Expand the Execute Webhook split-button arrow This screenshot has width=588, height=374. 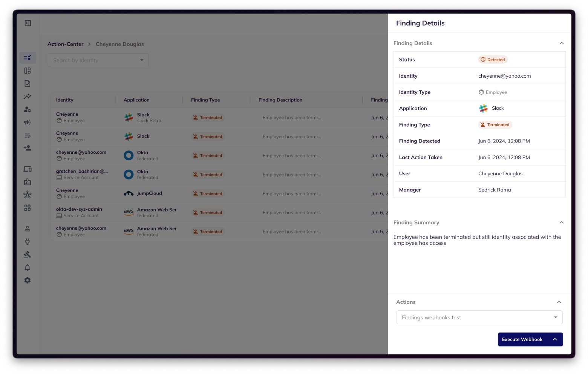tap(555, 339)
